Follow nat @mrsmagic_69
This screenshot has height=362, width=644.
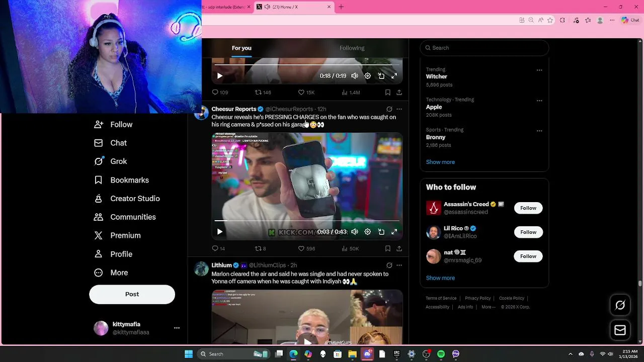pos(528,256)
